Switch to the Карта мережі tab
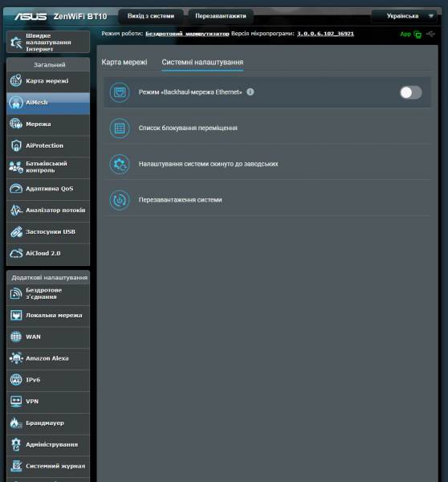Viewport: 448px width, 482px height. [x=124, y=62]
